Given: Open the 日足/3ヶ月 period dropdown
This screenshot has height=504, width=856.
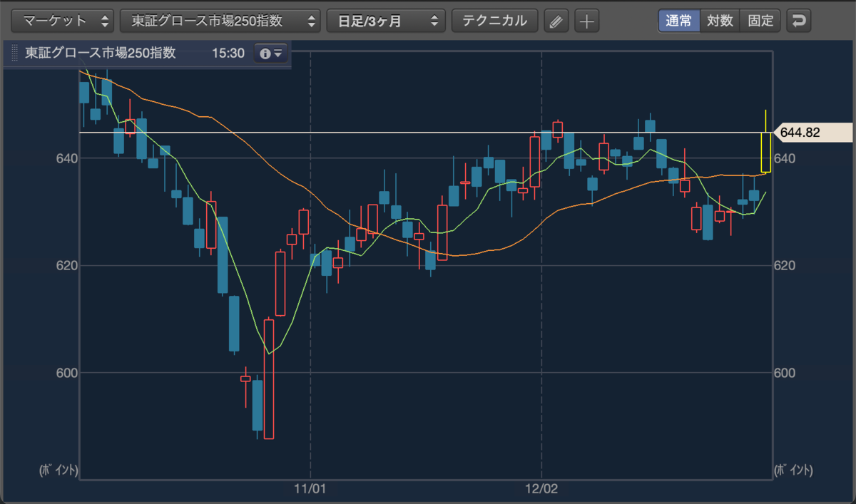Looking at the screenshot, I should pyautogui.click(x=386, y=21).
